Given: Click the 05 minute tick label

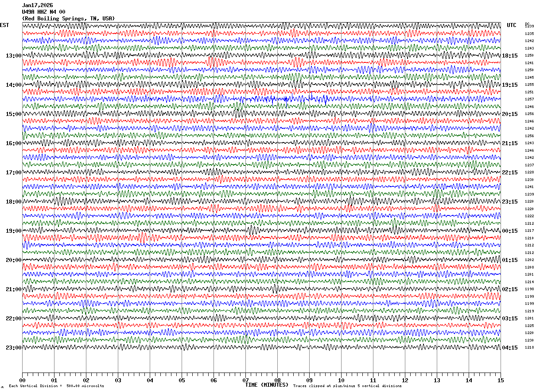Looking at the screenshot, I should (182, 380).
